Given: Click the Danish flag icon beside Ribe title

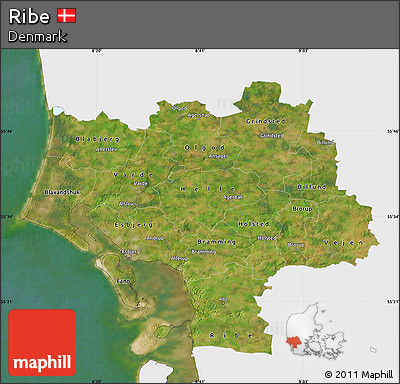Looking at the screenshot, I should 67,16.
